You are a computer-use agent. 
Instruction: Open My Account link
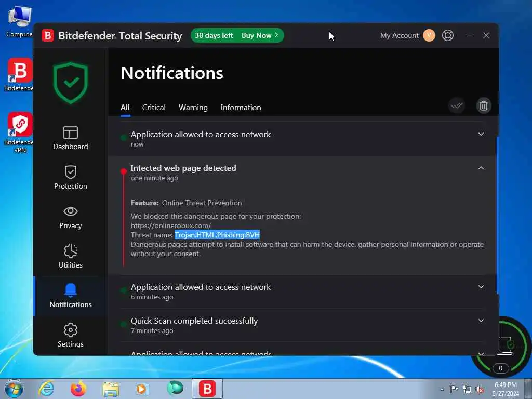(x=400, y=35)
